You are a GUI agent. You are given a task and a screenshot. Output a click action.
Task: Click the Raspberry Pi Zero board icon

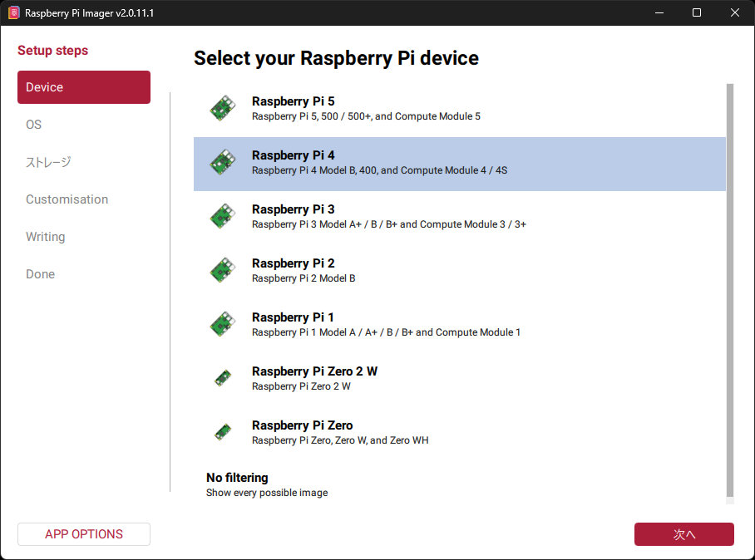coord(223,432)
